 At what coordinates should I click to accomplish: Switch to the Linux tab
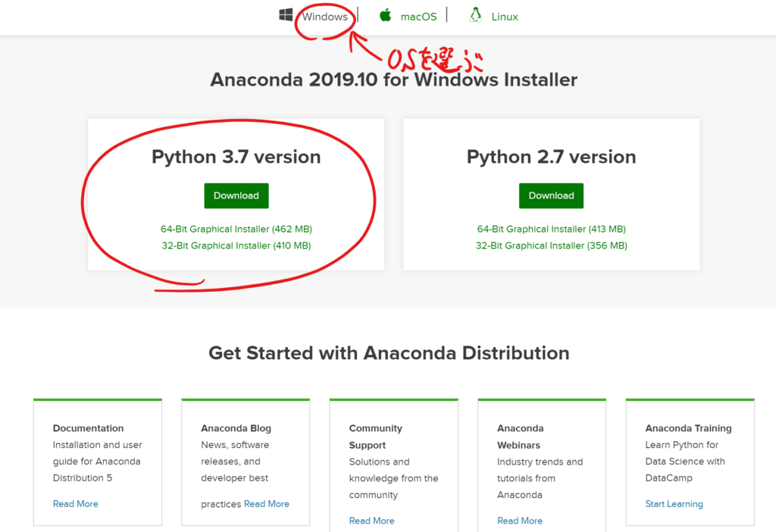point(505,17)
